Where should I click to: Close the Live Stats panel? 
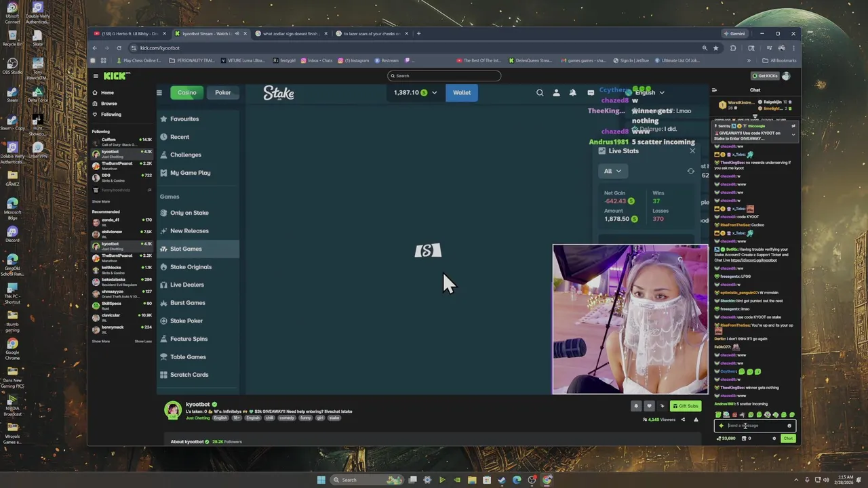pos(692,150)
